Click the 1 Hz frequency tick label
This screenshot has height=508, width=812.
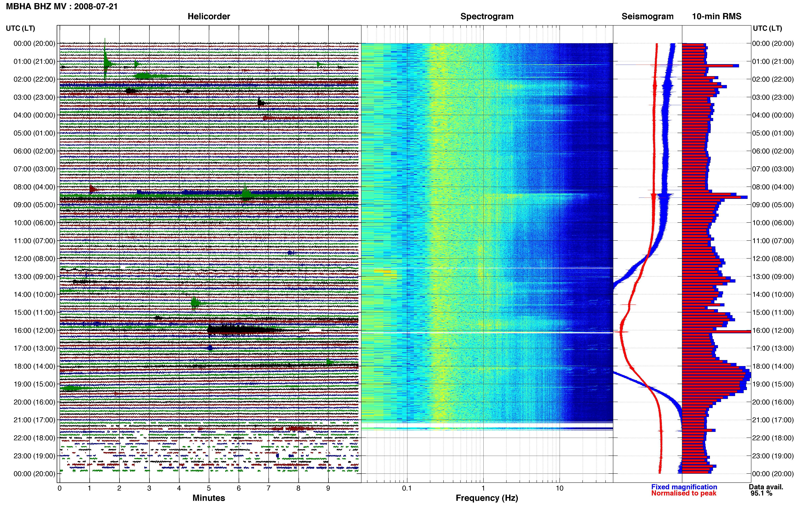(483, 488)
